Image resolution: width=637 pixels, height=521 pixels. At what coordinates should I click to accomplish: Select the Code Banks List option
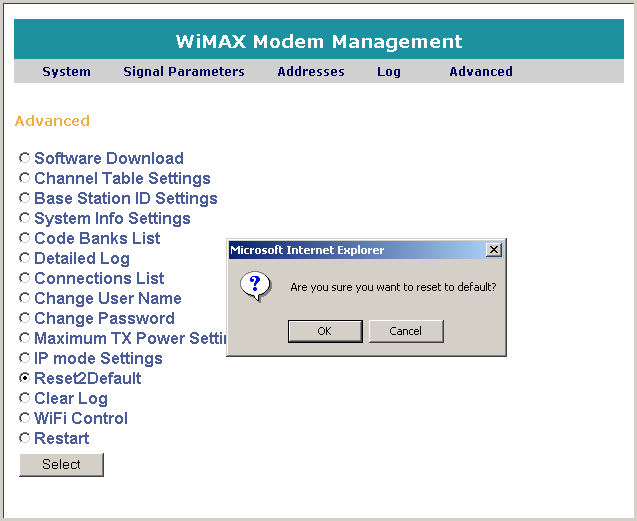tap(25, 238)
